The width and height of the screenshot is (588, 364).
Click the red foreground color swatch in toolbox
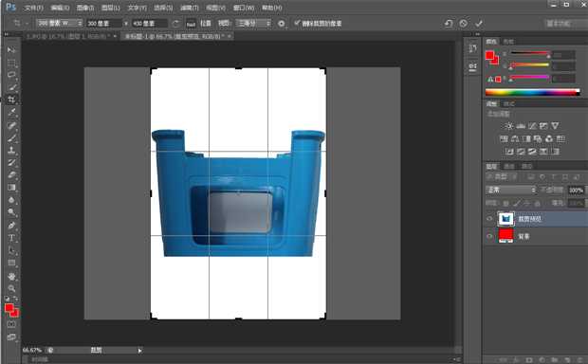click(9, 308)
